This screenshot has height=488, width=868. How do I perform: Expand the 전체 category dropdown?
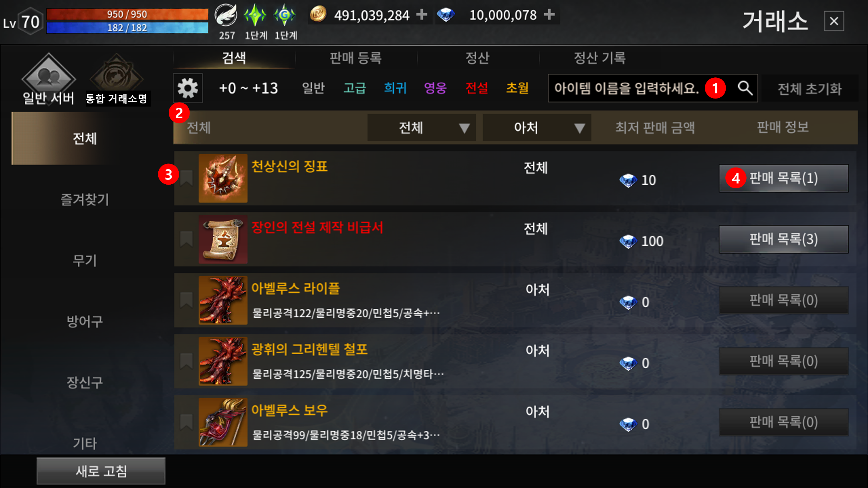[422, 128]
